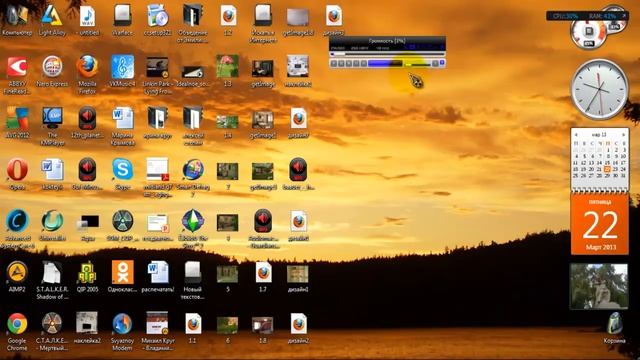
Task: Seek along the player widget progress bar
Action: click(387, 53)
